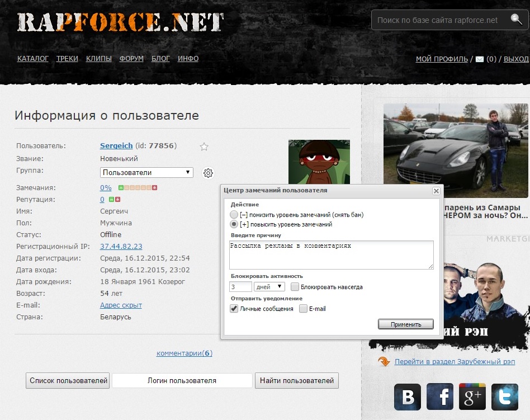This screenshot has width=530, height=420.
Task: Click the ВЫХОД logout link
Action: (x=516, y=59)
